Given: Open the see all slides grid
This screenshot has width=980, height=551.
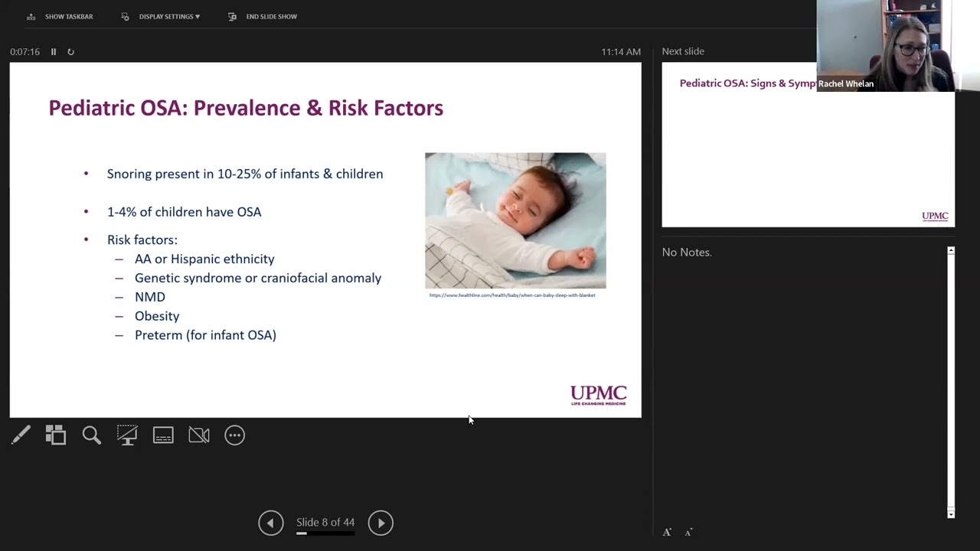Looking at the screenshot, I should [56, 435].
